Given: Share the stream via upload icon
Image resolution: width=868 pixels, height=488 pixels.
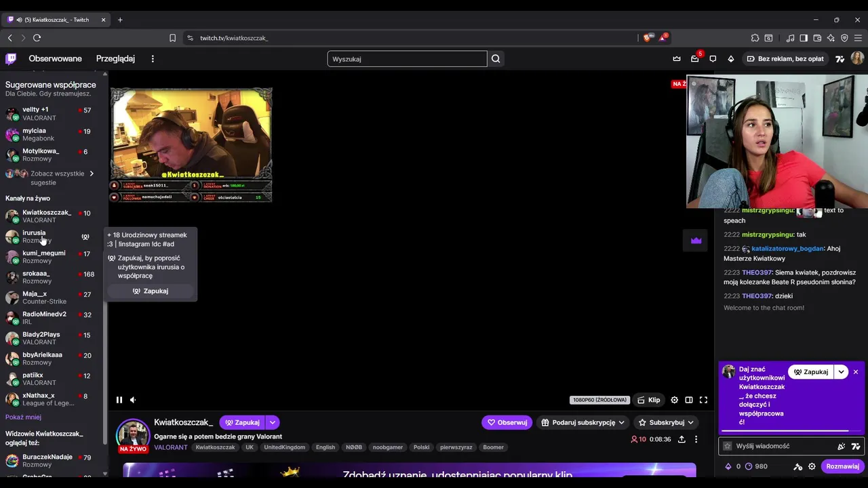Looking at the screenshot, I should [682, 439].
